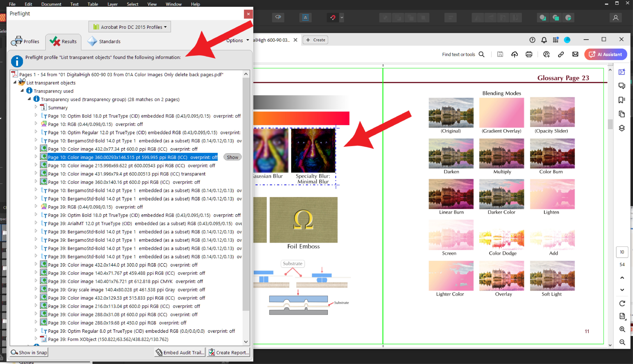Click the cloud upload icon

pos(515,54)
